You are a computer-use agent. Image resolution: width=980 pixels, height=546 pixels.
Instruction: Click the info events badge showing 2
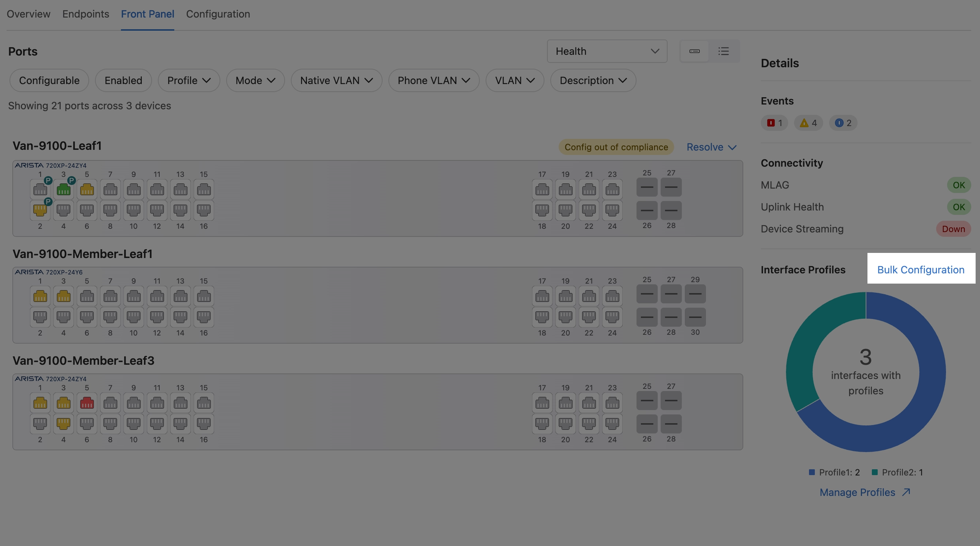point(843,123)
